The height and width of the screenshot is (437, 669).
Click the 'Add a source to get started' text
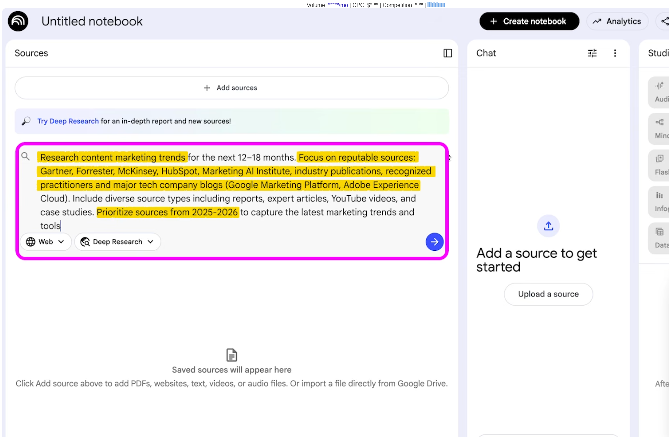coord(536,260)
